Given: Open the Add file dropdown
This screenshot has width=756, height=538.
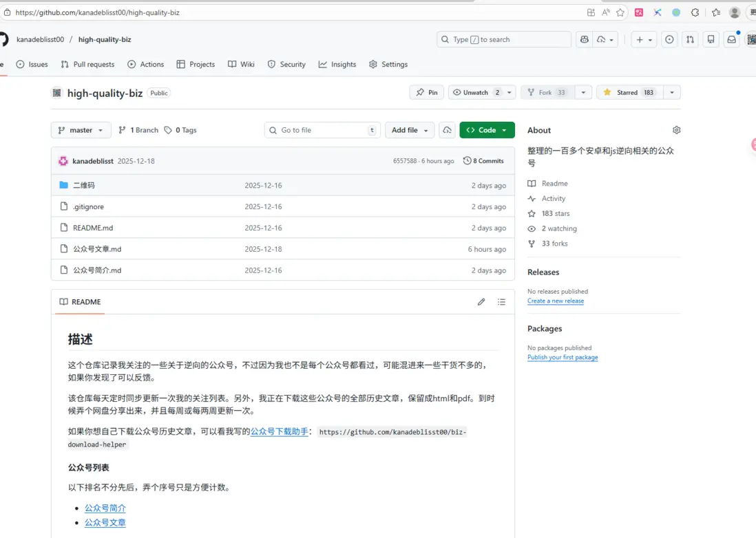Looking at the screenshot, I should click(x=410, y=130).
